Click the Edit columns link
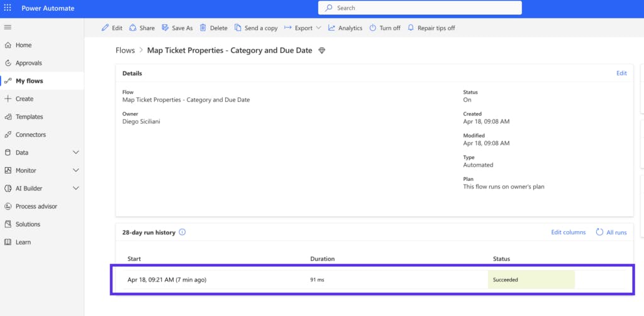644x316 pixels. 568,232
